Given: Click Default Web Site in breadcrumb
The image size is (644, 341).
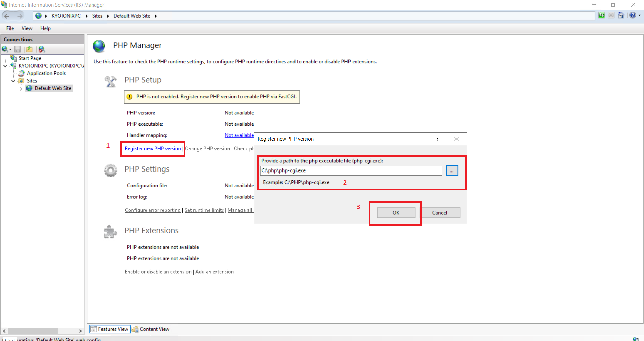Looking at the screenshot, I should pos(132,16).
